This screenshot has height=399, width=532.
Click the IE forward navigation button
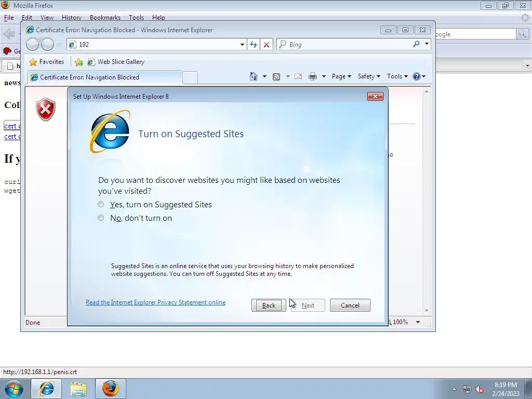[47, 45]
